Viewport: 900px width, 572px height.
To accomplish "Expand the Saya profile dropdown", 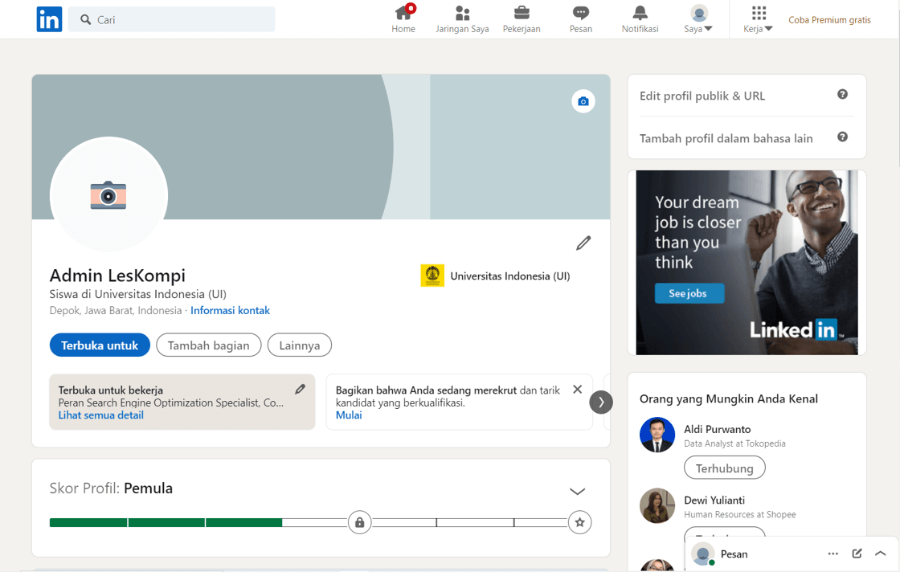I will (698, 20).
